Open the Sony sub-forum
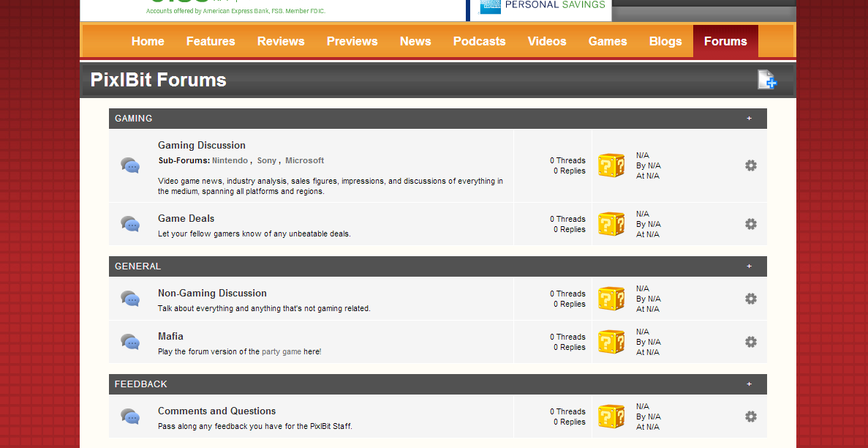Image resolution: width=868 pixels, height=448 pixels. pos(266,160)
